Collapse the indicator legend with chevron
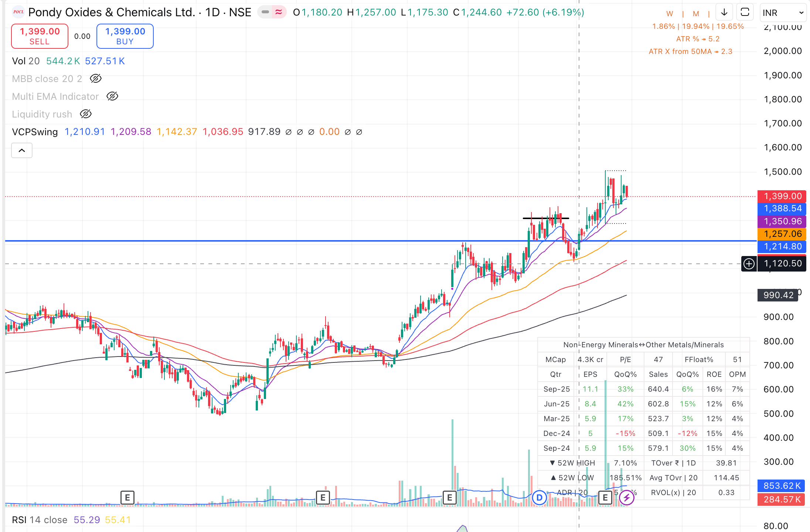 click(22, 150)
